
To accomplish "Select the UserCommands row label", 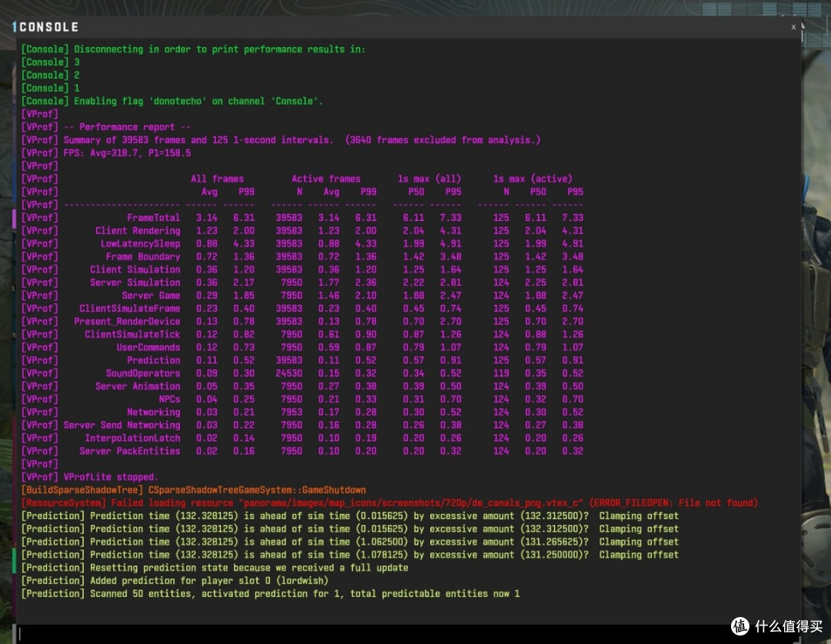I will pos(149,348).
